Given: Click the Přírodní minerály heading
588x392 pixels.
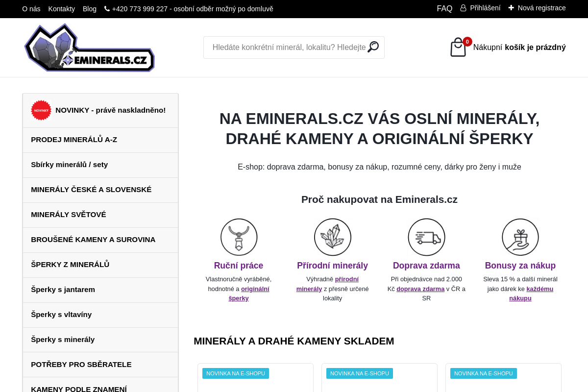Looking at the screenshot, I should coord(333,266).
